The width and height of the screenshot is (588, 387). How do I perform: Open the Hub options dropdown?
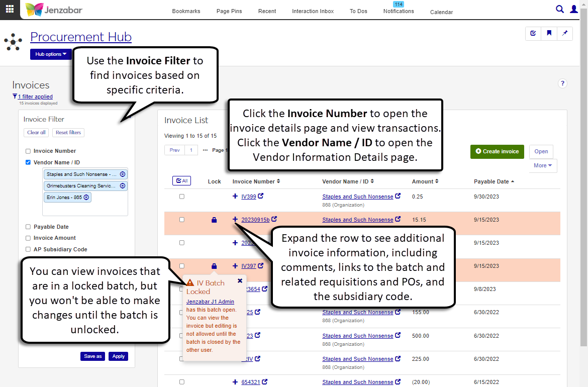(51, 54)
